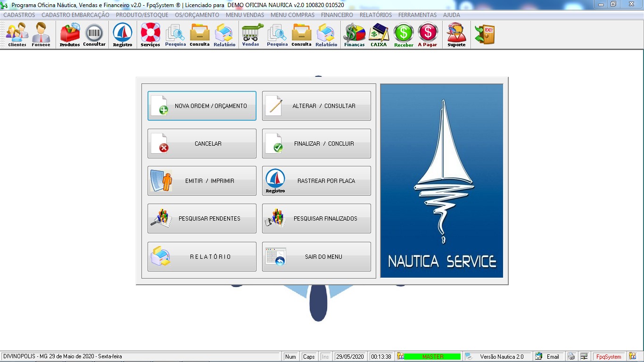Image resolution: width=644 pixels, height=362 pixels.
Task: Open the Vendas shopping cart icon
Action: click(251, 35)
